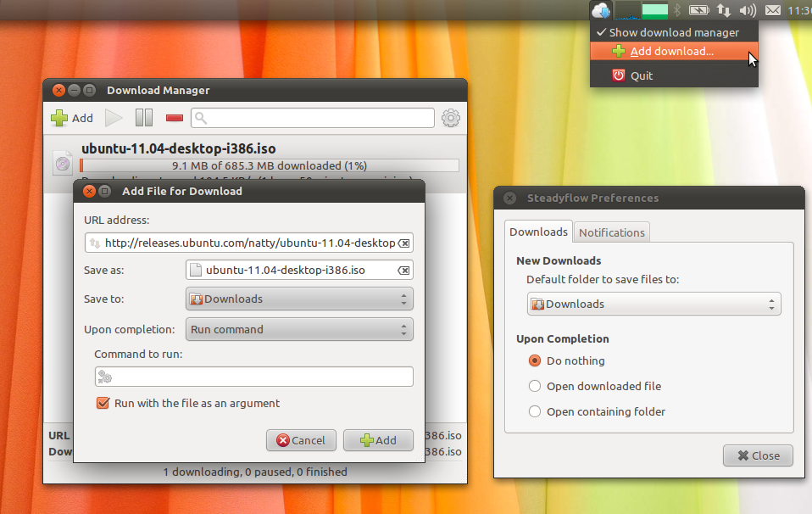
Task: Open preferences with the gear icon
Action: tap(451, 118)
